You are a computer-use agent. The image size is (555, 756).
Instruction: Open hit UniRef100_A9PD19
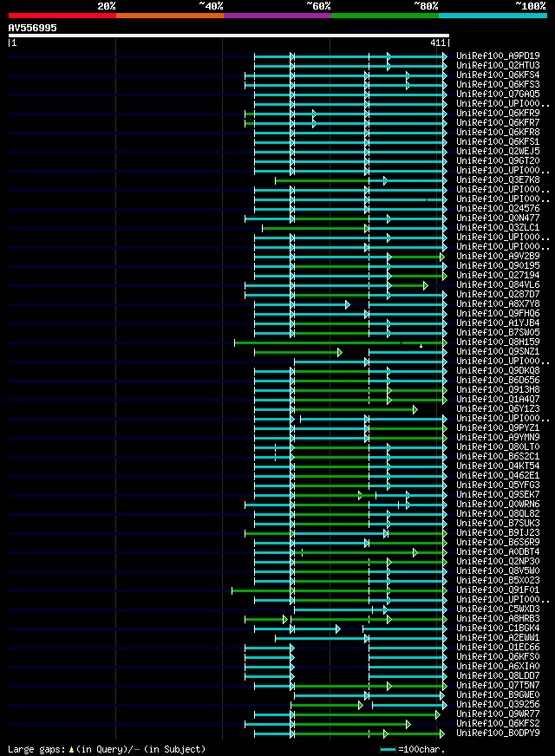tap(498, 56)
